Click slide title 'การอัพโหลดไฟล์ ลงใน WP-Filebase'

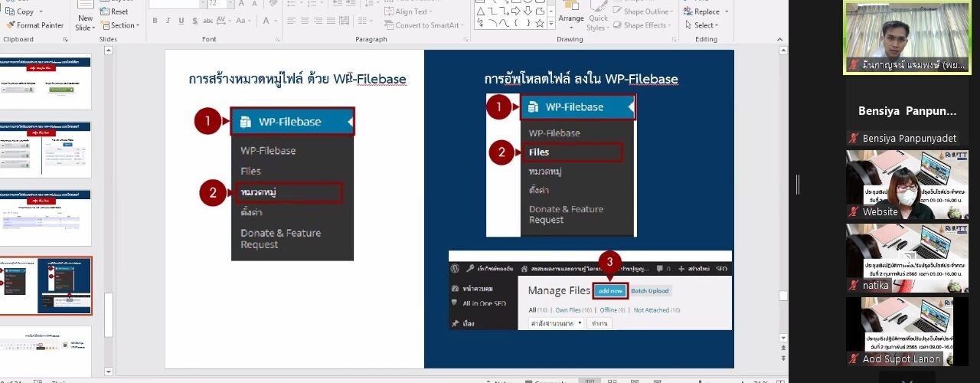pyautogui.click(x=581, y=79)
